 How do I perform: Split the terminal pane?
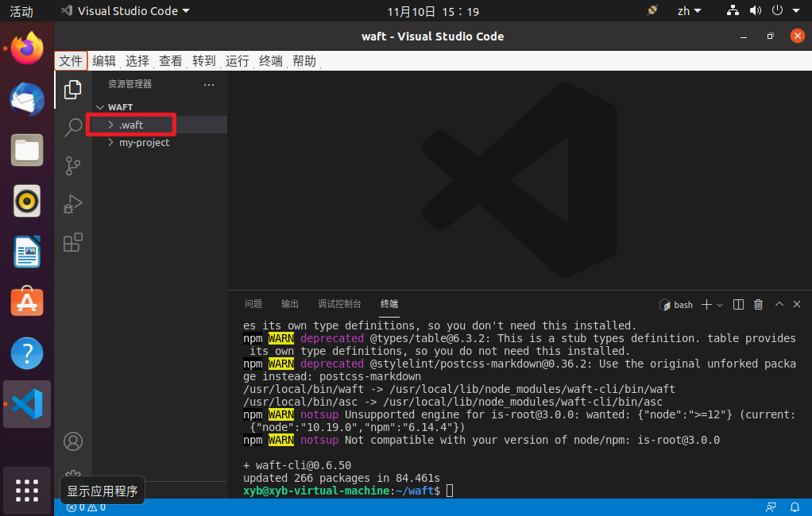pyautogui.click(x=738, y=305)
